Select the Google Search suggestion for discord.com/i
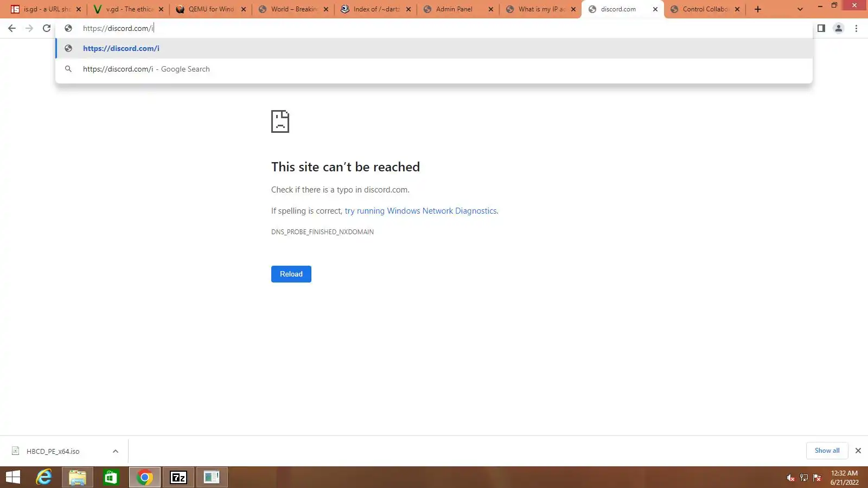 coord(434,69)
